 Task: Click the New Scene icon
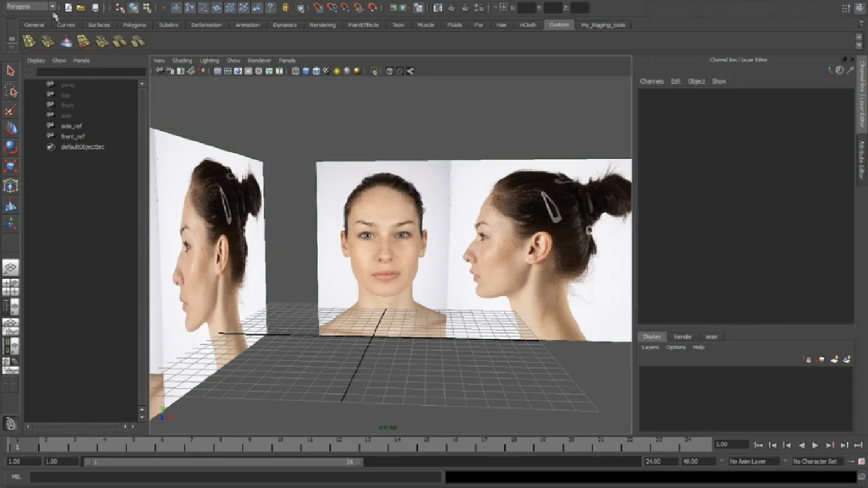pos(69,8)
